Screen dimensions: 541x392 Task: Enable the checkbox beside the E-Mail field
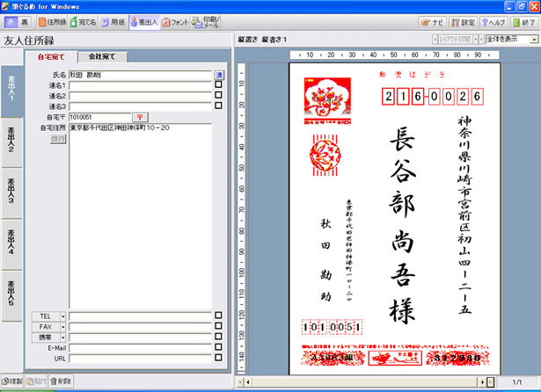(218, 347)
